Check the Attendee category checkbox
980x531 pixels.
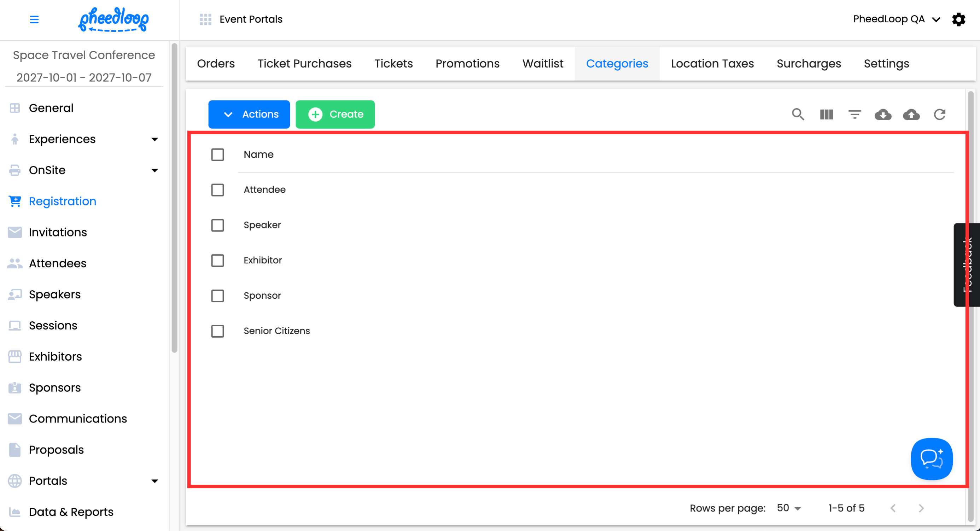[217, 190]
